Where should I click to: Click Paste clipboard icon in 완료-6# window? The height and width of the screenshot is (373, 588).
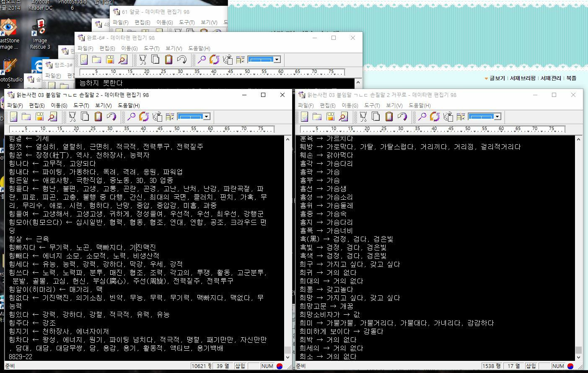(168, 60)
